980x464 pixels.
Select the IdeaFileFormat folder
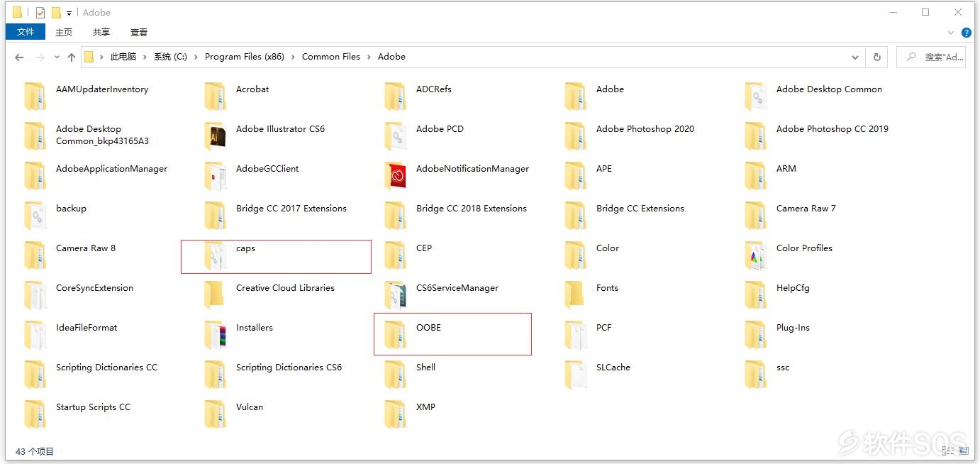coord(87,328)
